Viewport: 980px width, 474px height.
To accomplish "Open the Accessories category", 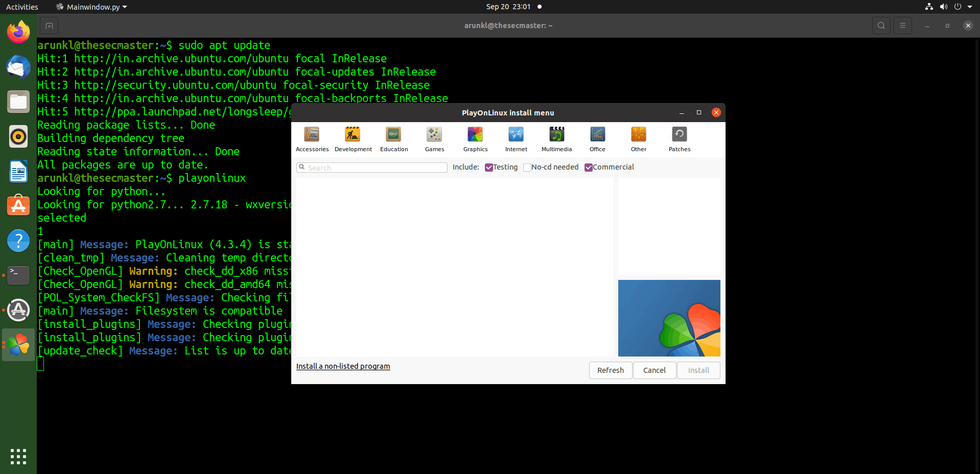I will click(312, 139).
